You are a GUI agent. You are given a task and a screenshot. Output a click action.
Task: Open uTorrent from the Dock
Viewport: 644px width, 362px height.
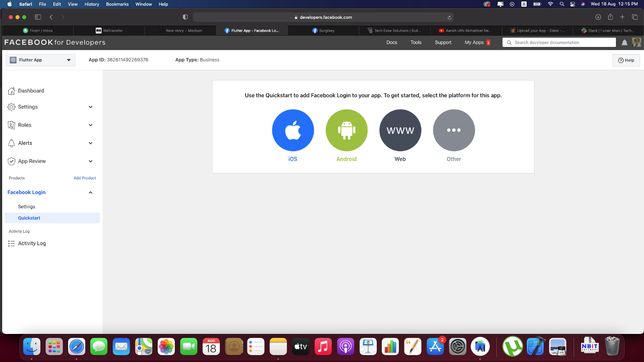pos(512,347)
